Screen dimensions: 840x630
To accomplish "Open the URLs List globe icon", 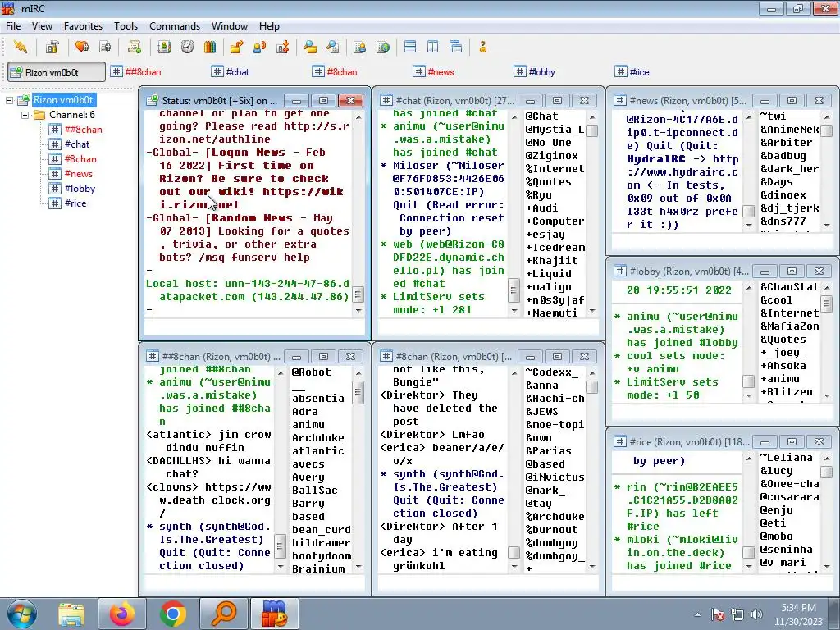I will tap(383, 47).
